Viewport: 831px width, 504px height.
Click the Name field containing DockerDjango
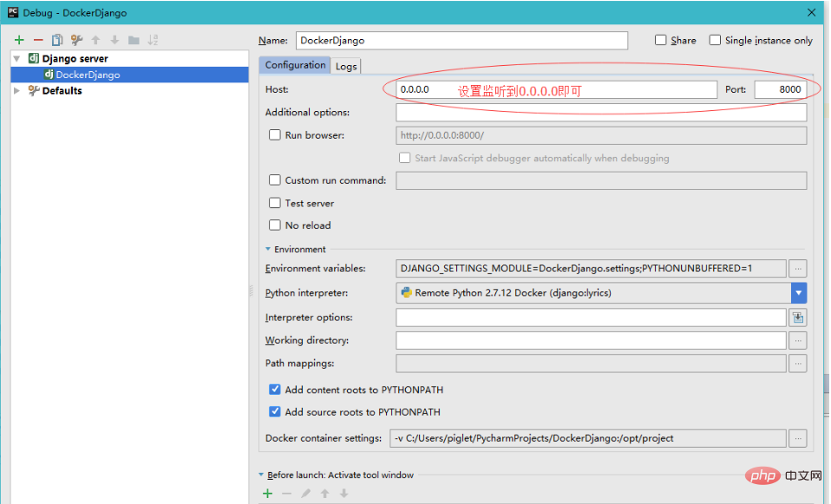(461, 40)
